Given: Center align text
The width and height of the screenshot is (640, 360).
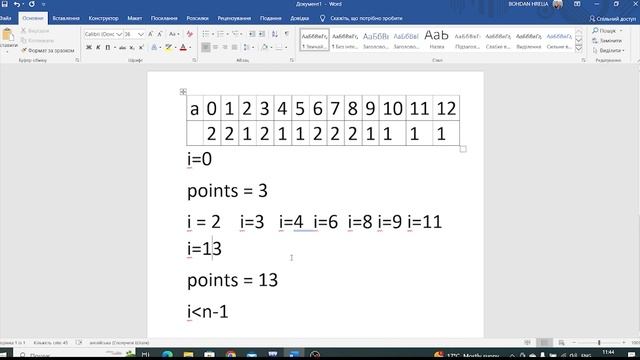Looking at the screenshot, I should [x=216, y=47].
